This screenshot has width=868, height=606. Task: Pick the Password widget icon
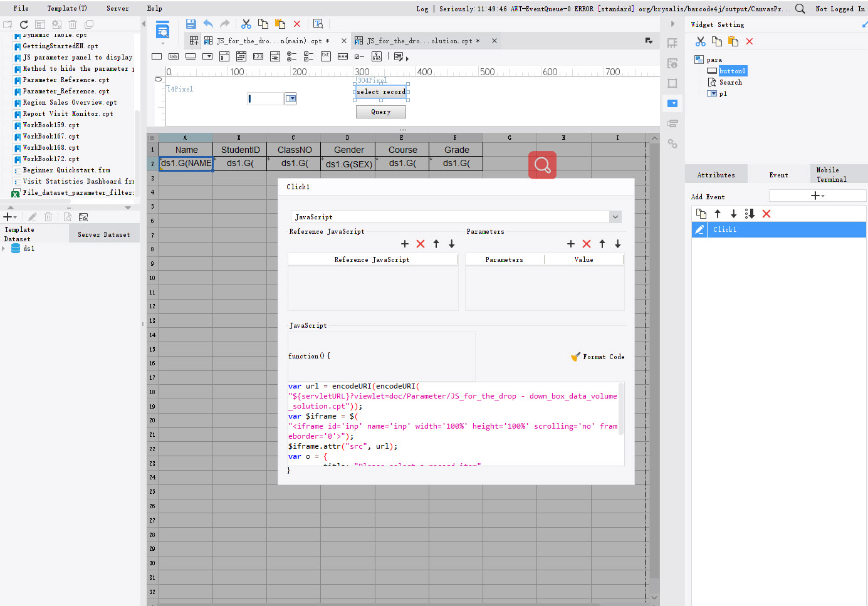pos(343,56)
